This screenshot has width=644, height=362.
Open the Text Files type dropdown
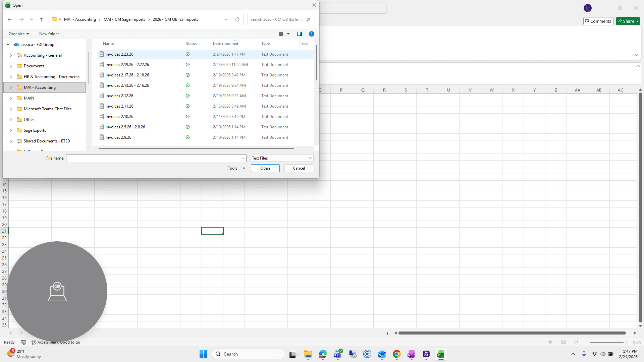point(282,158)
